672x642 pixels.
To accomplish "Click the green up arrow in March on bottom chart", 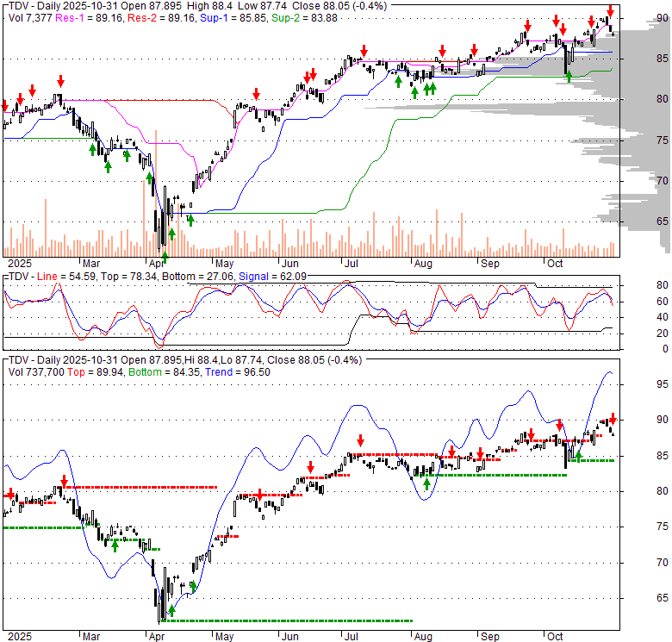I will click(115, 545).
